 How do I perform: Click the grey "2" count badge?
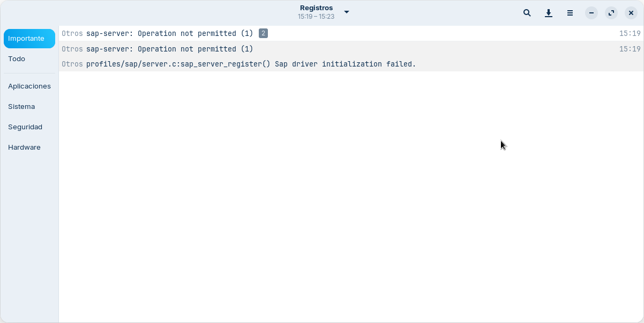click(263, 34)
